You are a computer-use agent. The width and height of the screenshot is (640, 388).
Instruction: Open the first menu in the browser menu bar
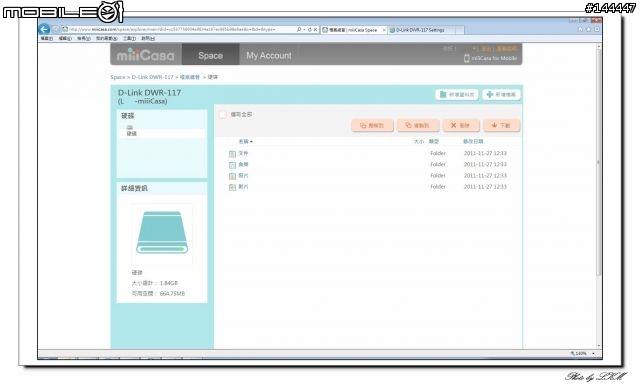tap(47, 38)
